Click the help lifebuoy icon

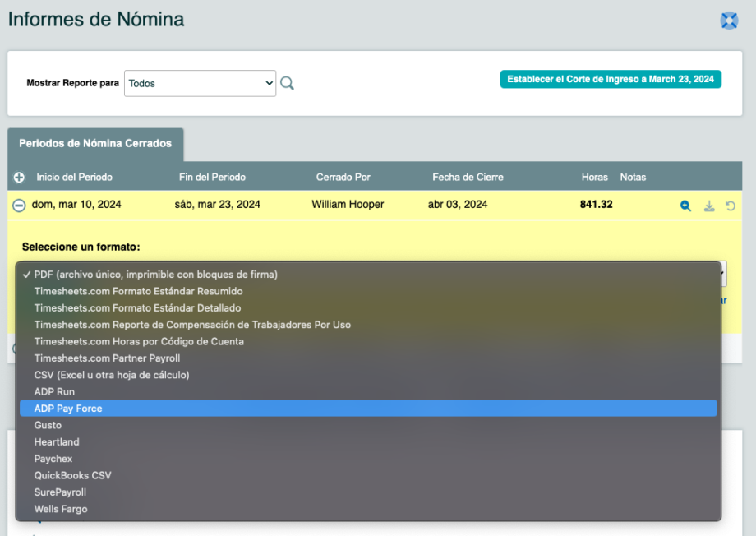pos(729,21)
